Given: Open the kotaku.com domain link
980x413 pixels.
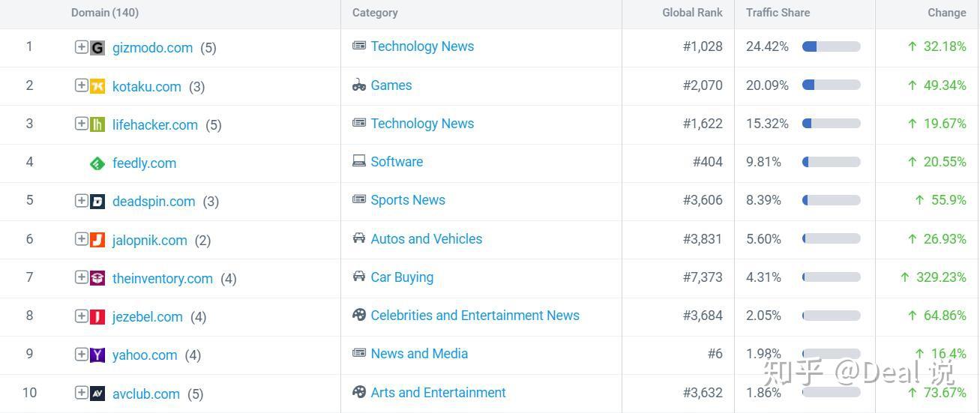Looking at the screenshot, I should [x=147, y=87].
